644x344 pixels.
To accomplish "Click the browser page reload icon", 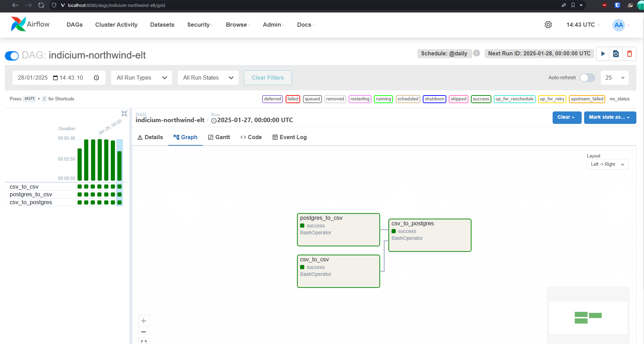I will [x=41, y=5].
